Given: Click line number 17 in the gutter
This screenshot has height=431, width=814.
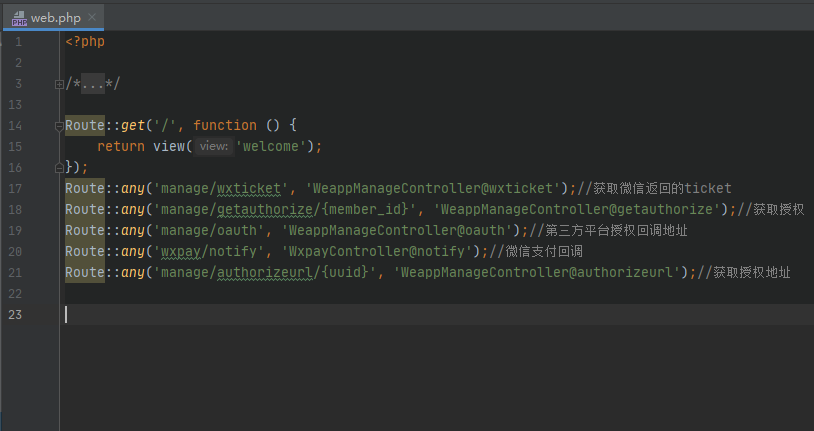Looking at the screenshot, I should pyautogui.click(x=14, y=188).
